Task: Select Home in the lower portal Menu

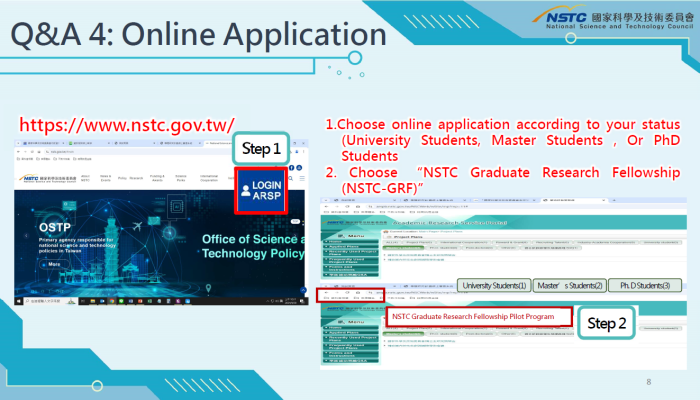Action: pos(351,328)
